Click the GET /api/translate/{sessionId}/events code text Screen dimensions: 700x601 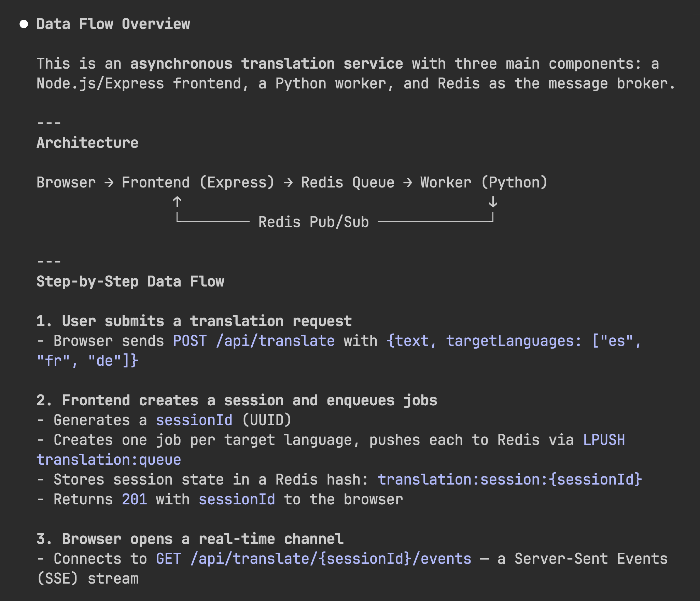[x=313, y=559]
